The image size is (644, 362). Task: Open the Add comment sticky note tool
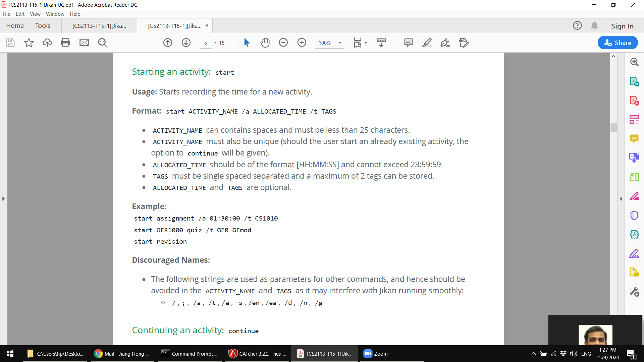coord(408,43)
